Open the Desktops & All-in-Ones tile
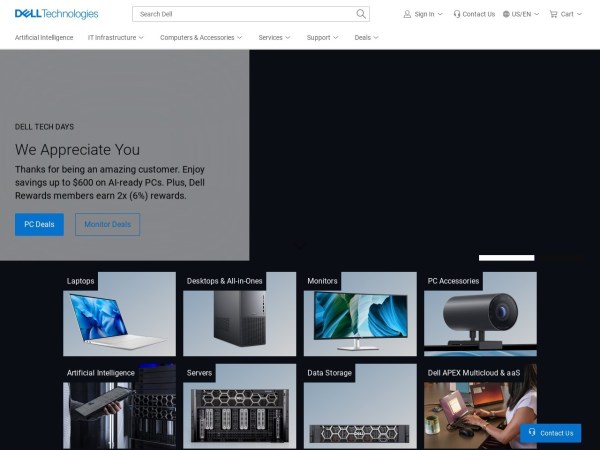This screenshot has width=600, height=450. click(x=240, y=320)
